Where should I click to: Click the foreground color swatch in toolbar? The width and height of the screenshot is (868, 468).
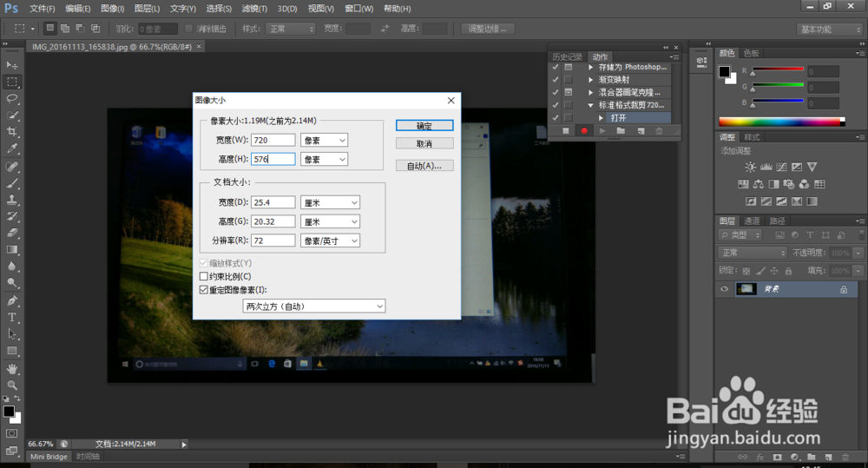point(9,412)
